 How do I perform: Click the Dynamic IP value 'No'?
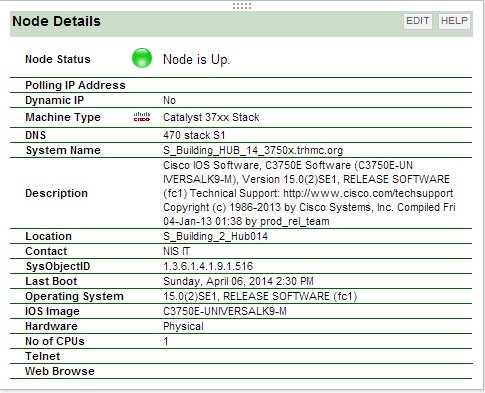(x=169, y=100)
